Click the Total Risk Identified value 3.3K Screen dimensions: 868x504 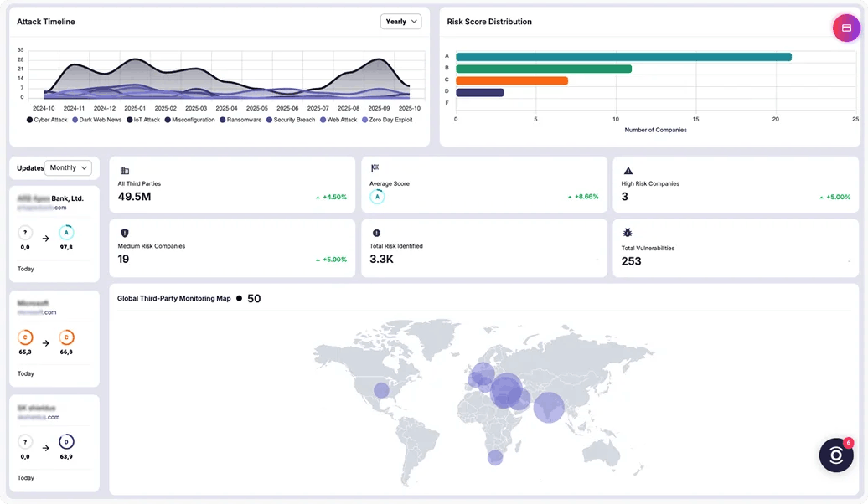pyautogui.click(x=381, y=259)
